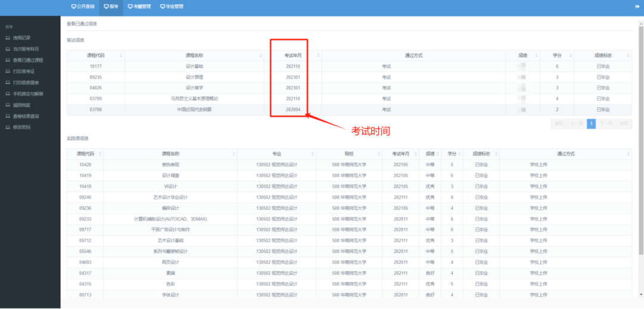Click the monitor icon beside 公开查询
The width and height of the screenshot is (644, 309).
click(x=73, y=7)
